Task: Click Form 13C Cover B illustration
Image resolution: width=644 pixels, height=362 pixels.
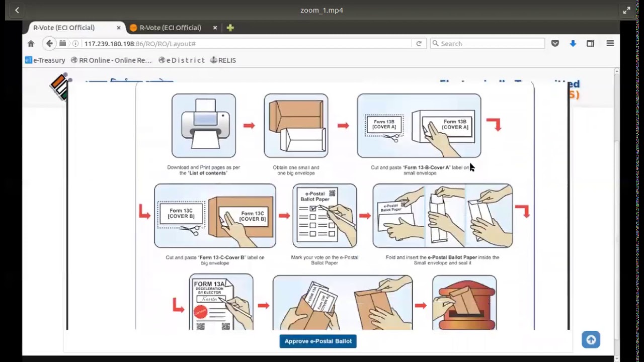Action: pos(215,216)
